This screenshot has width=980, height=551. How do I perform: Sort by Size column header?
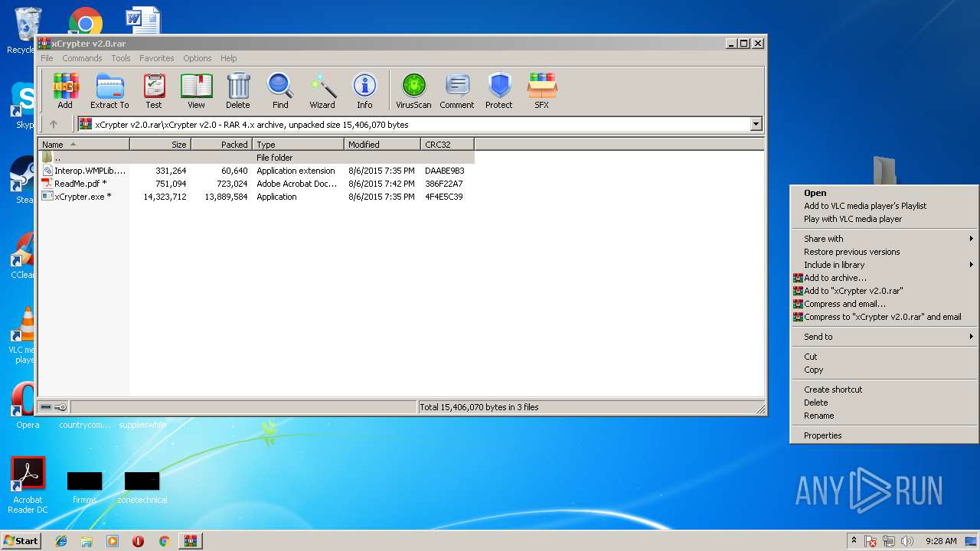tap(160, 145)
